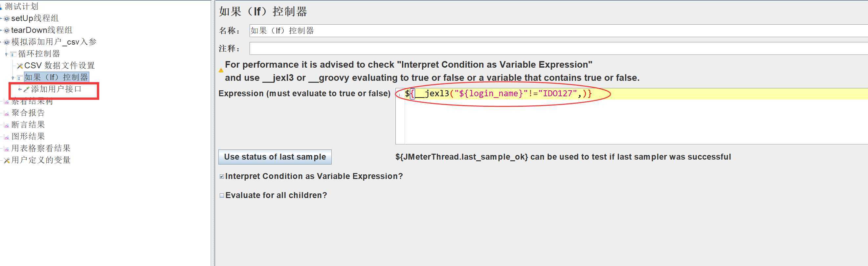Image resolution: width=868 pixels, height=266 pixels.
Task: Select the 用表格察看结果 listener icon
Action: point(6,149)
